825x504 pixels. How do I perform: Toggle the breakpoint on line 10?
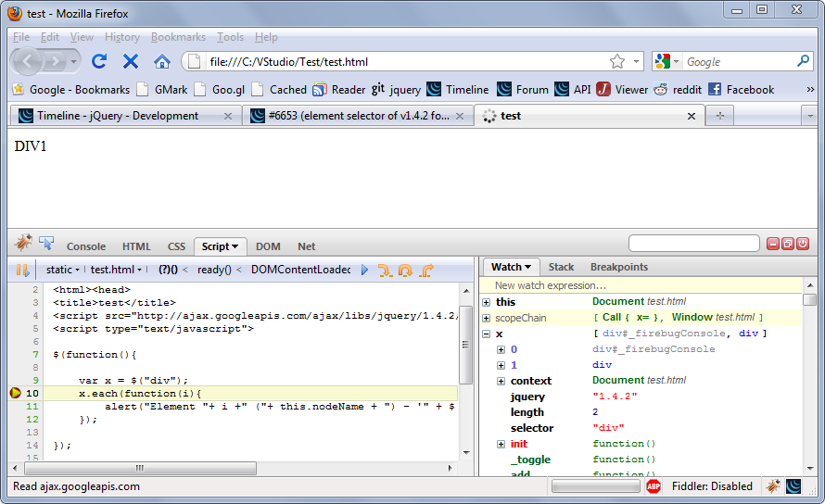click(x=16, y=394)
